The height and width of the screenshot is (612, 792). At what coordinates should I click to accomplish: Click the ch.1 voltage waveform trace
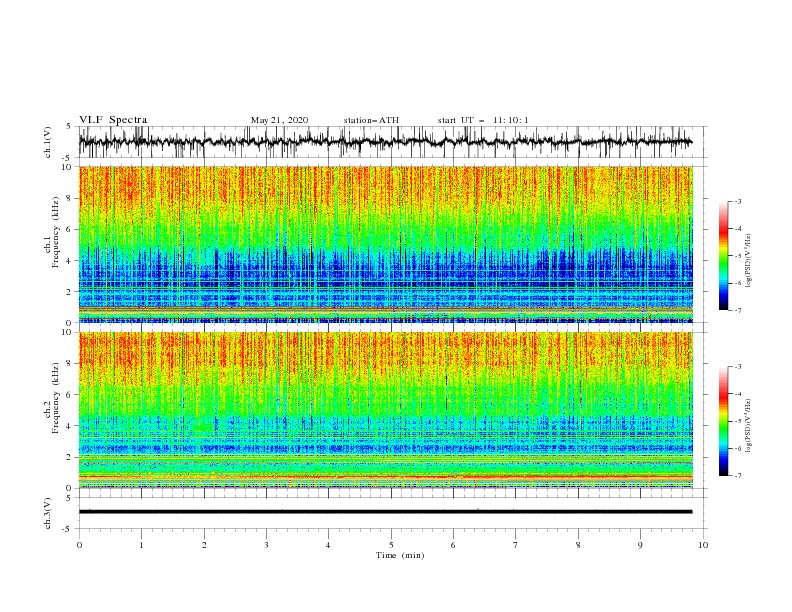point(385,142)
